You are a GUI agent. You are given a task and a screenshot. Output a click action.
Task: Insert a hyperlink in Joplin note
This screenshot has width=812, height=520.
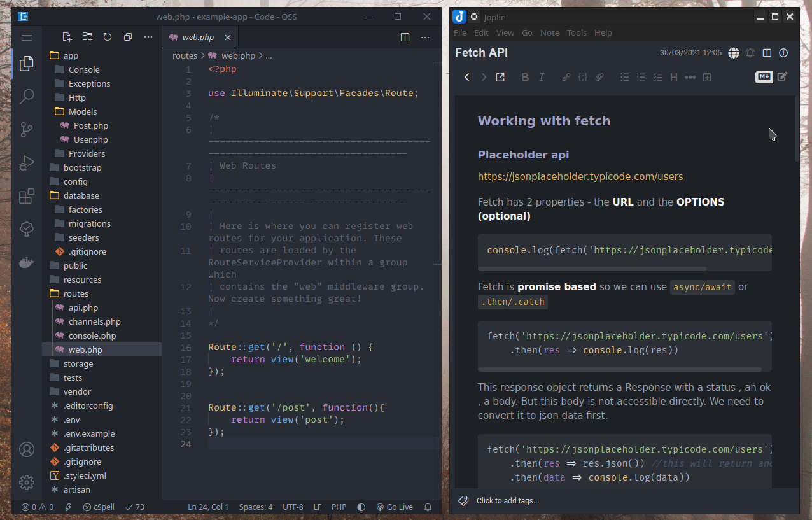pos(566,77)
